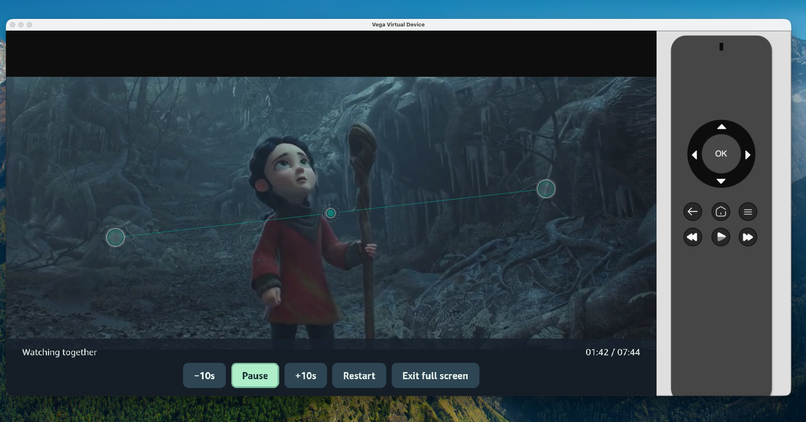The height and width of the screenshot is (422, 806).
Task: Click the remote's back arrow button
Action: point(693,211)
